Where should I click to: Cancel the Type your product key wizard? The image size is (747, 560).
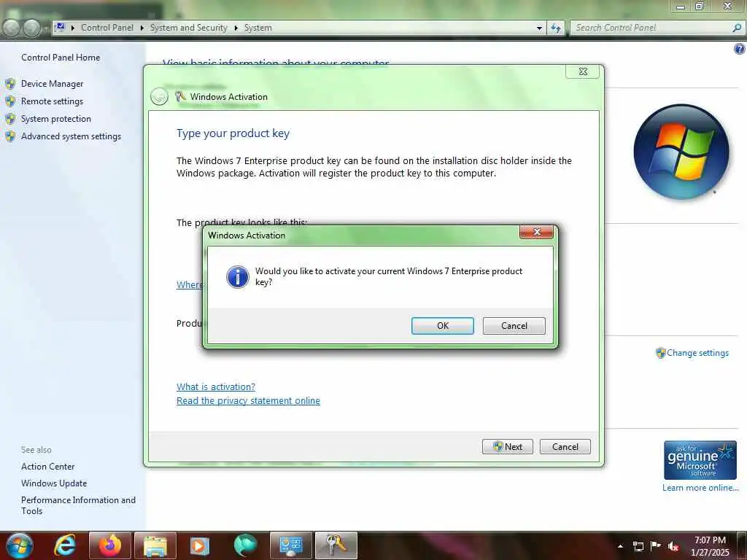[565, 447]
